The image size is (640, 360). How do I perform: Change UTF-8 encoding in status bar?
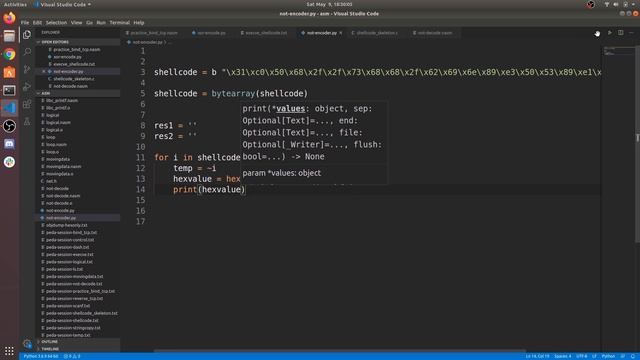(582, 356)
